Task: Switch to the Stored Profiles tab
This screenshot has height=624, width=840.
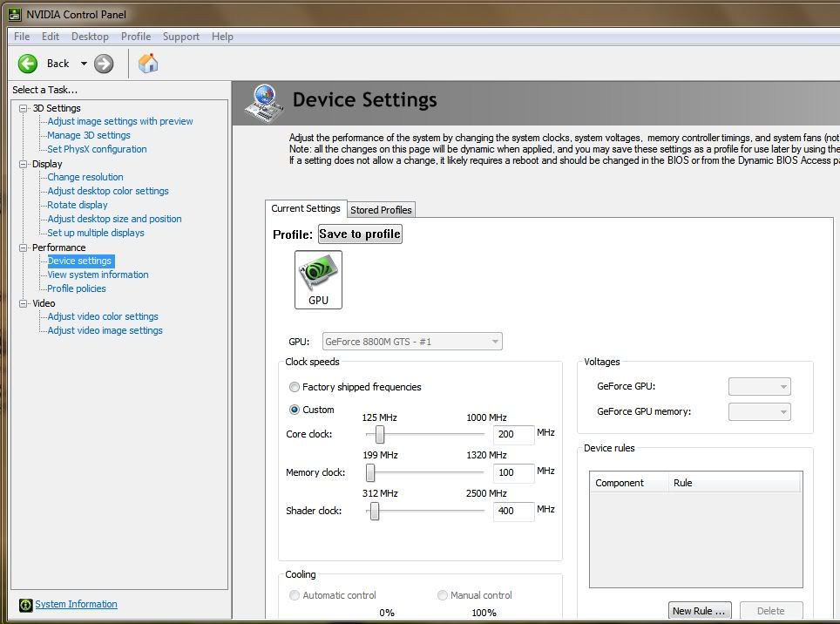Action: pos(381,210)
